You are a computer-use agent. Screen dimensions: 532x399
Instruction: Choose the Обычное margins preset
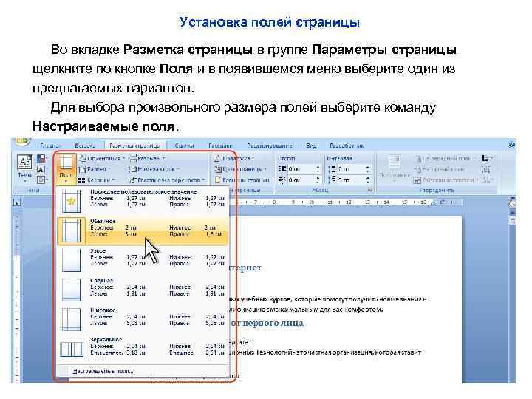pyautogui.click(x=143, y=231)
